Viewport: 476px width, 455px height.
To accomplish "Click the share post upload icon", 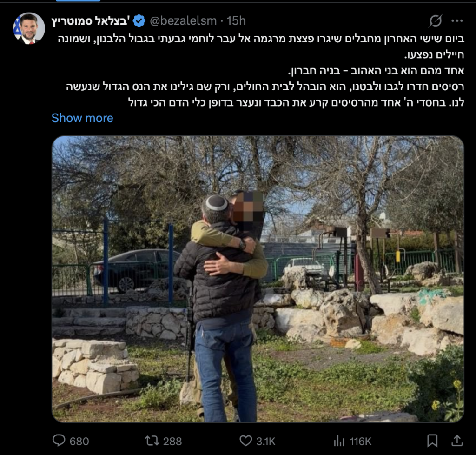I will (457, 441).
